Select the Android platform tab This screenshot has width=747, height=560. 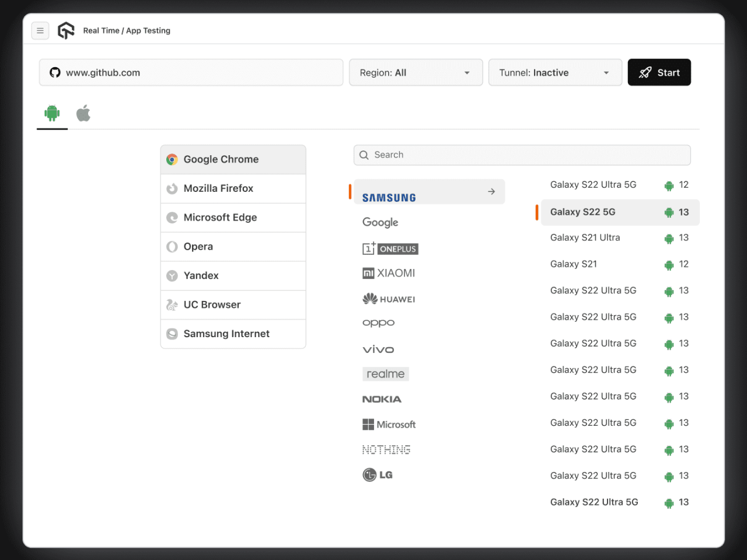click(x=52, y=113)
